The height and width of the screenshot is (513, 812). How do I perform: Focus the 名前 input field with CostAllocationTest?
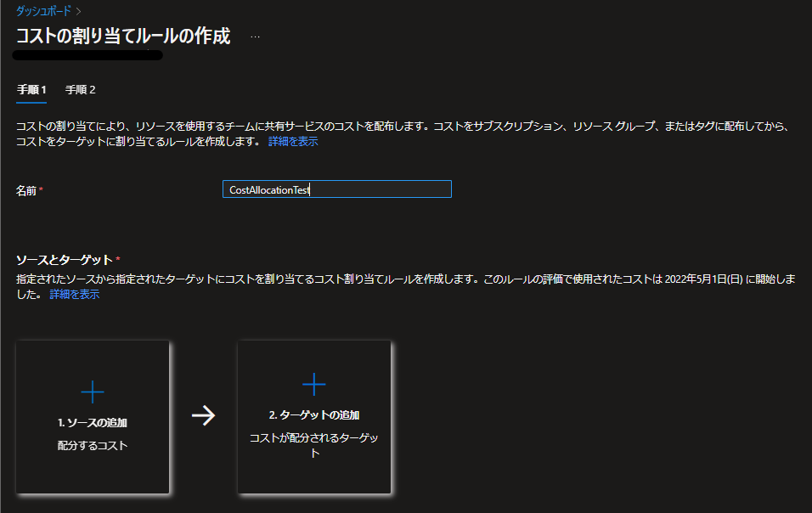337,189
